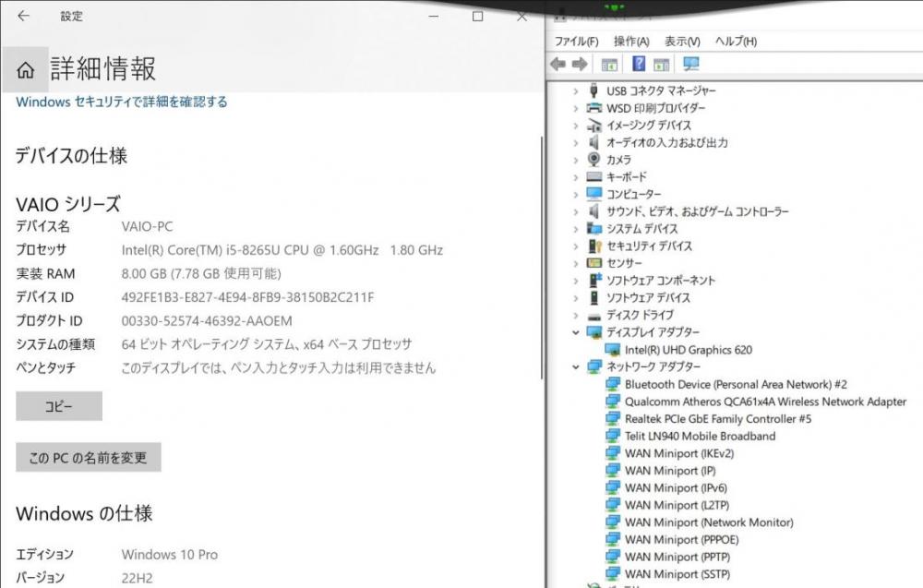
Task: Select WAN Miniport (IPv6) entry
Action: 676,487
